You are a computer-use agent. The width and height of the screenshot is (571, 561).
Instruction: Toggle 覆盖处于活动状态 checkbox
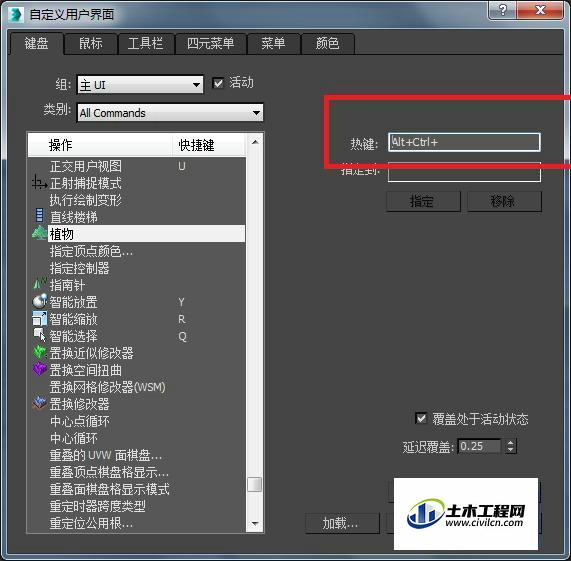(x=421, y=418)
